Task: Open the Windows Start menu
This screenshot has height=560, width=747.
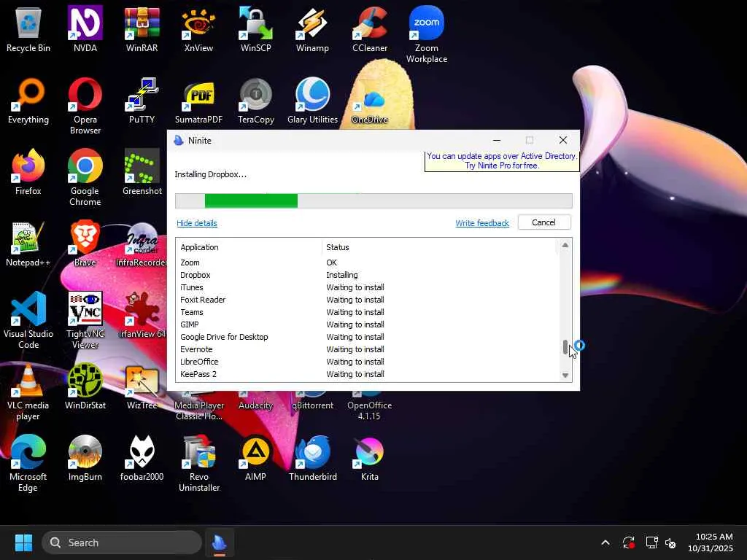Action: [23, 542]
